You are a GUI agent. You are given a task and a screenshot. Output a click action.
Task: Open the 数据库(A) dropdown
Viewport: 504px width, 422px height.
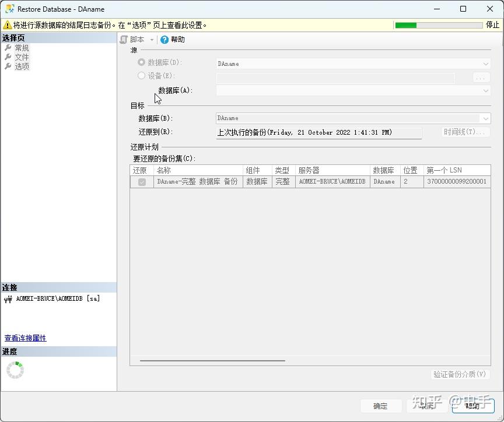pyautogui.click(x=485, y=90)
